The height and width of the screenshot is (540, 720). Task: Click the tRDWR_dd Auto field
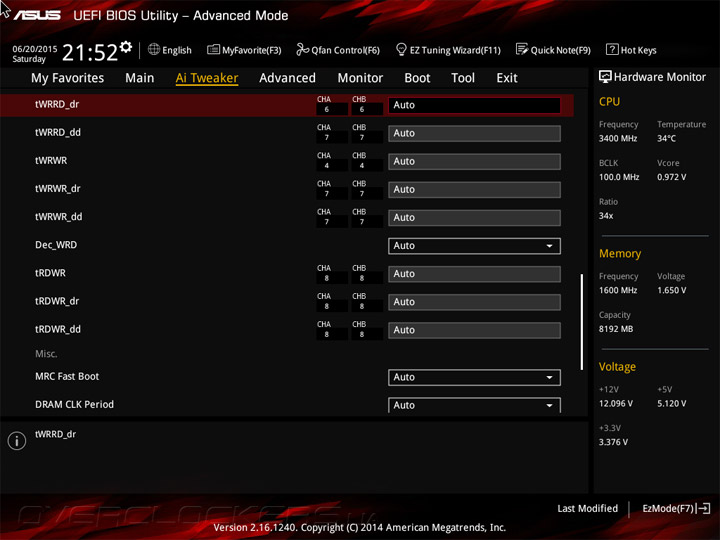[474, 330]
